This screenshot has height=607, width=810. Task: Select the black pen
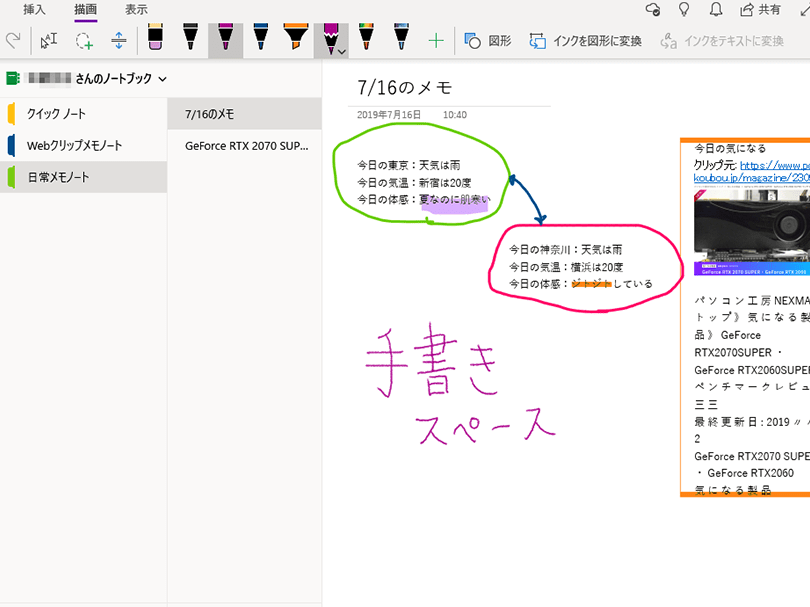pos(190,39)
